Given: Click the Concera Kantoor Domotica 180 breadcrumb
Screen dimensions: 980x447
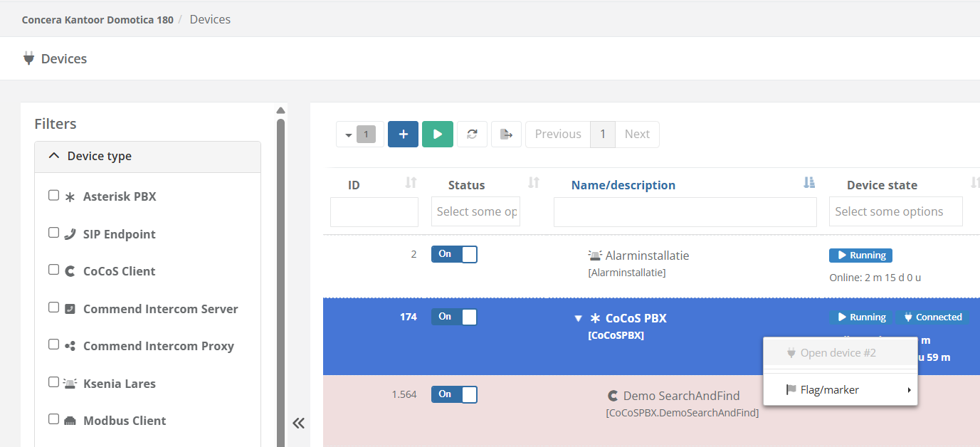Looking at the screenshot, I should click(x=98, y=20).
